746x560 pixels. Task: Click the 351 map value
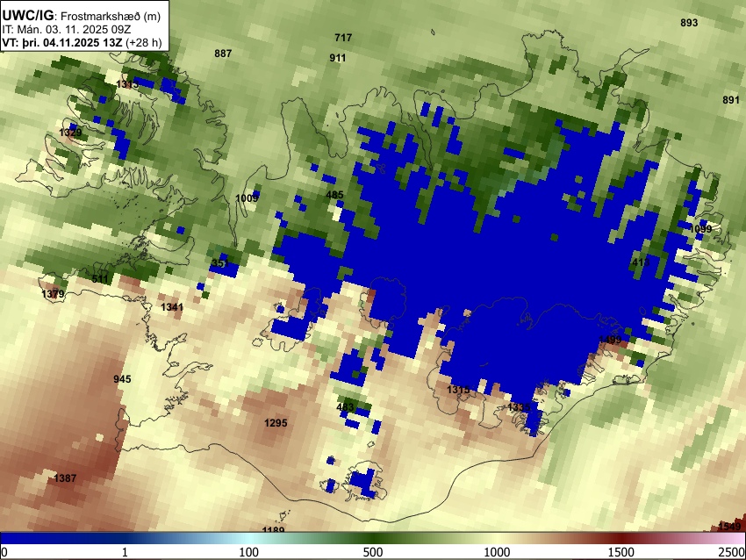point(219,263)
